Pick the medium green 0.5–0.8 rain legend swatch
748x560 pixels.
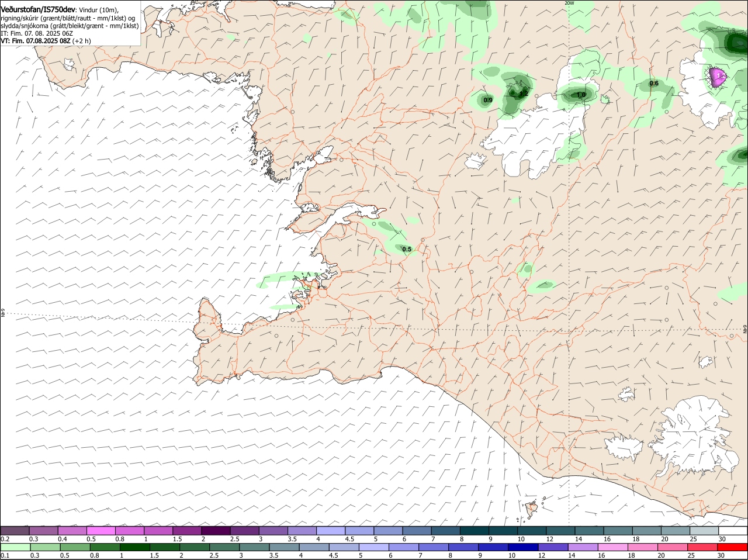[75, 547]
